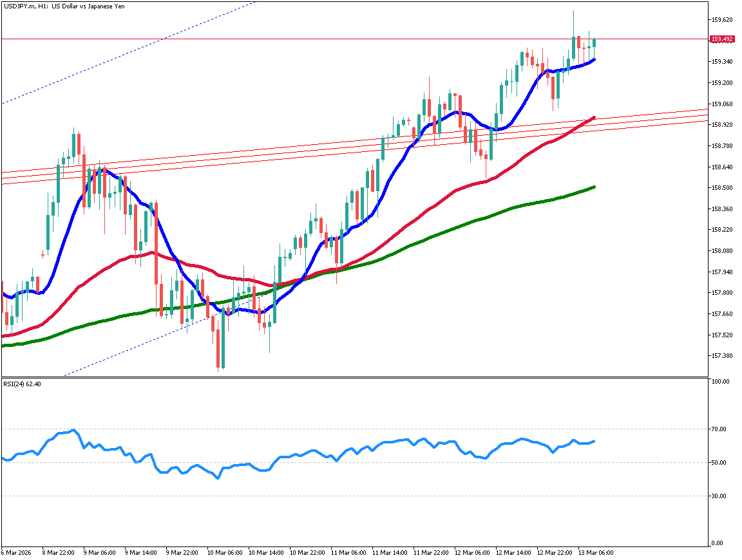Click the RSI 50.00 level label
This screenshot has width=742, height=560.
click(x=719, y=463)
